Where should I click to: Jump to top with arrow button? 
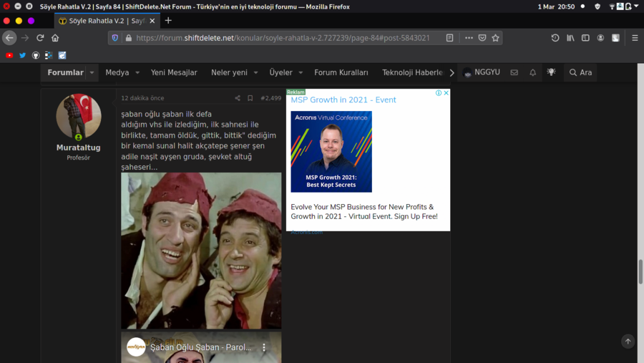click(628, 342)
